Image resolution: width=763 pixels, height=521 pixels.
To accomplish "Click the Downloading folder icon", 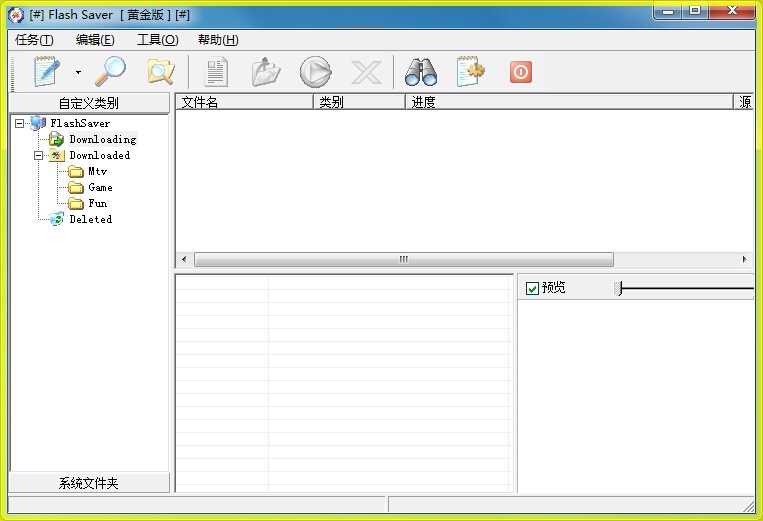I will click(x=56, y=139).
